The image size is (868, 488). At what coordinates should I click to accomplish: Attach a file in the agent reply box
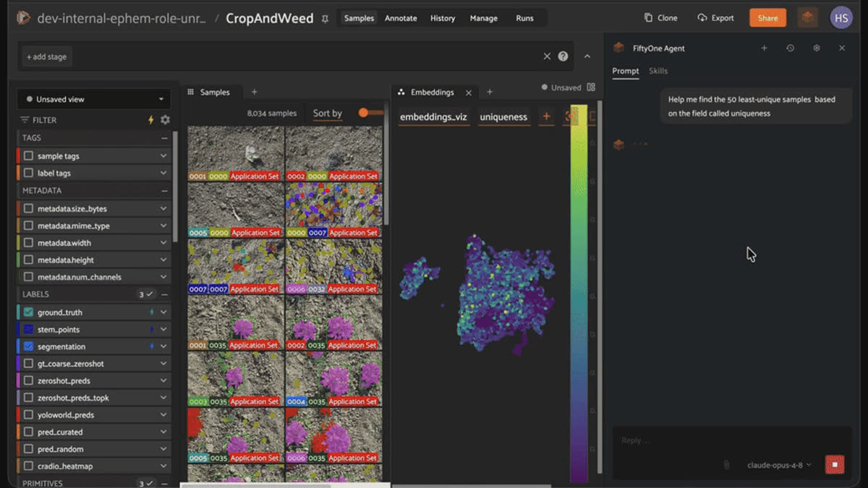(x=726, y=465)
